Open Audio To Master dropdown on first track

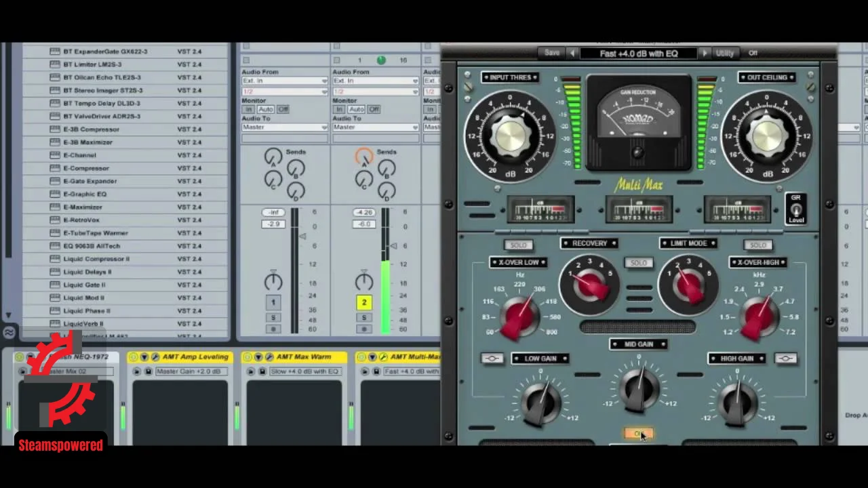(285, 127)
